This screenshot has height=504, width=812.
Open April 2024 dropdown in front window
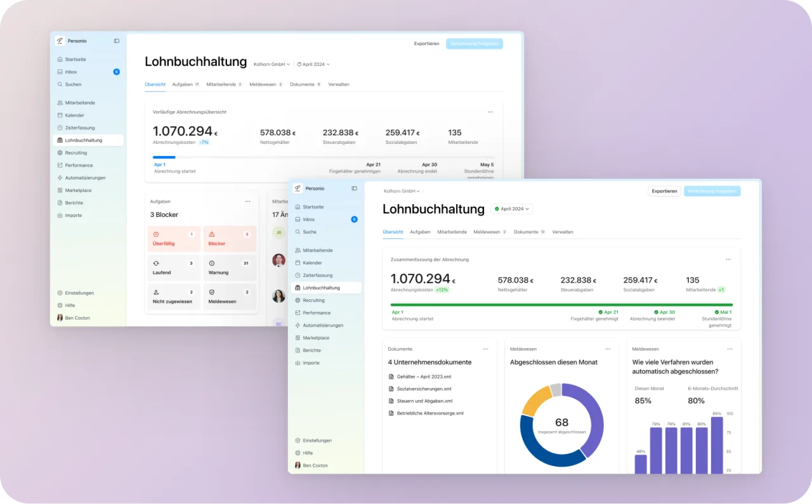[x=512, y=209]
